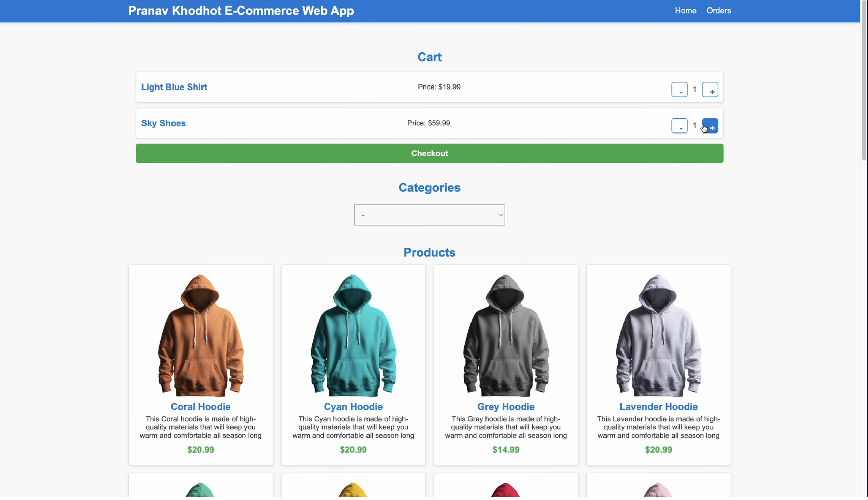868x500 pixels.
Task: Click the Grey Hoodie product title
Action: click(x=506, y=407)
